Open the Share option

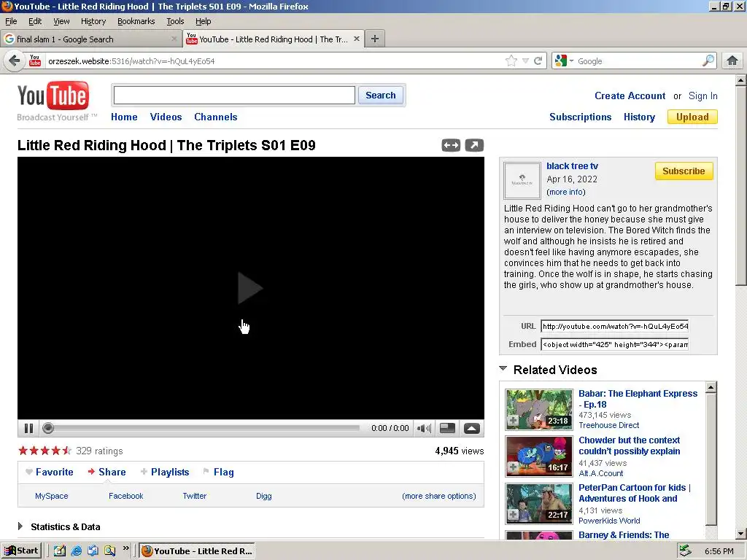coord(107,472)
